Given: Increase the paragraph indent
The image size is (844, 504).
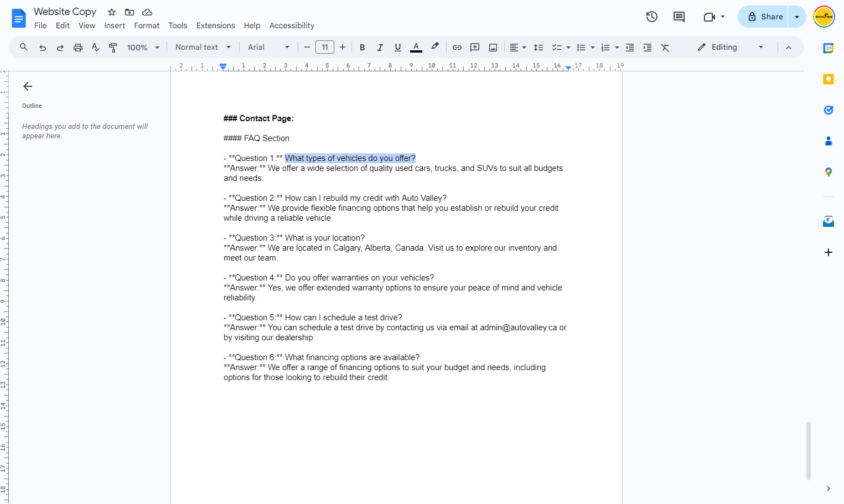Looking at the screenshot, I should 648,48.
